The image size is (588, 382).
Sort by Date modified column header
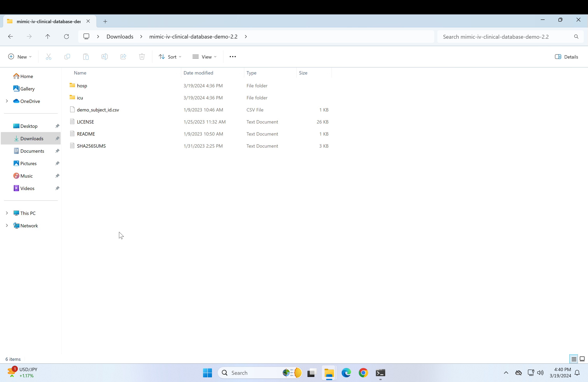[x=198, y=73]
